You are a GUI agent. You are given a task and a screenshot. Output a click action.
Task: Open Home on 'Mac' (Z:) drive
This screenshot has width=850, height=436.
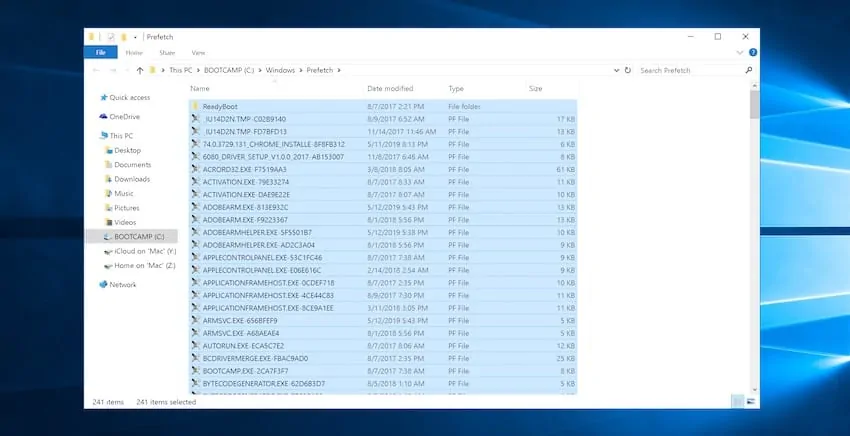(139, 266)
